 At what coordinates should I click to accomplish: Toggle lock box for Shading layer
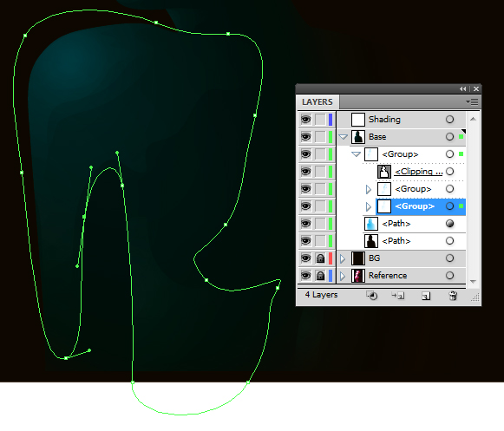[320, 119]
